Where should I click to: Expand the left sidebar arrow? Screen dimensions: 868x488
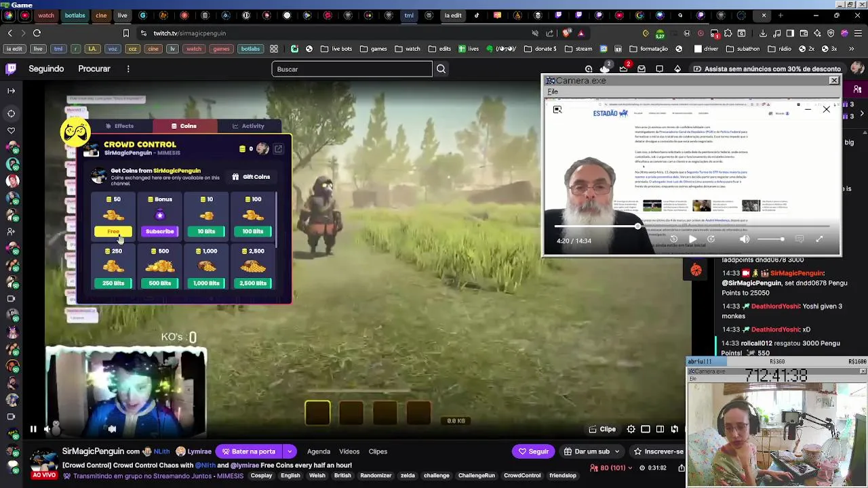[11, 90]
